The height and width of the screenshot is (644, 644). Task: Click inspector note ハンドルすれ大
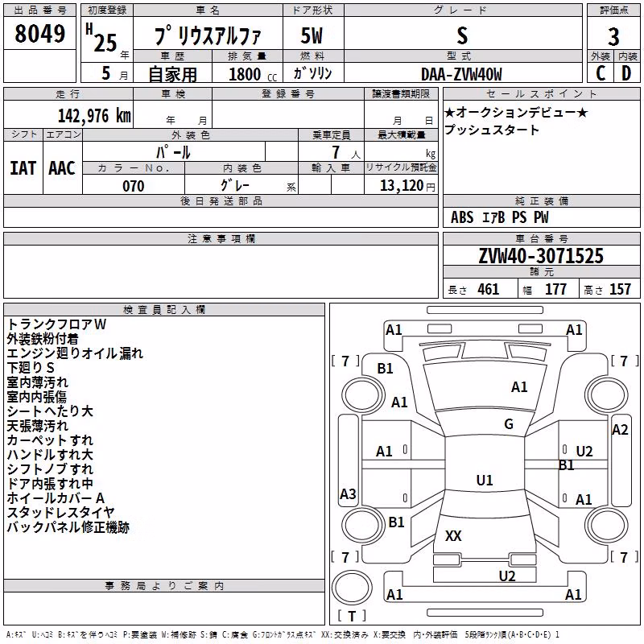coord(50,455)
